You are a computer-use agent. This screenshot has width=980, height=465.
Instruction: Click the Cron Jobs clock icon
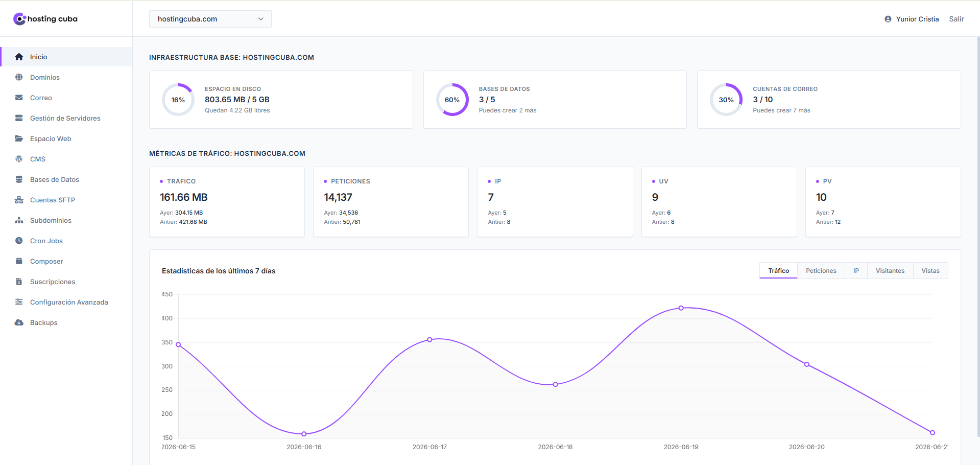[19, 241]
